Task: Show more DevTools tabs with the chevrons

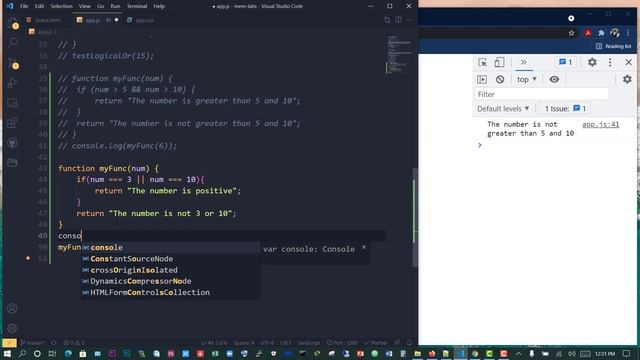Action: point(523,62)
